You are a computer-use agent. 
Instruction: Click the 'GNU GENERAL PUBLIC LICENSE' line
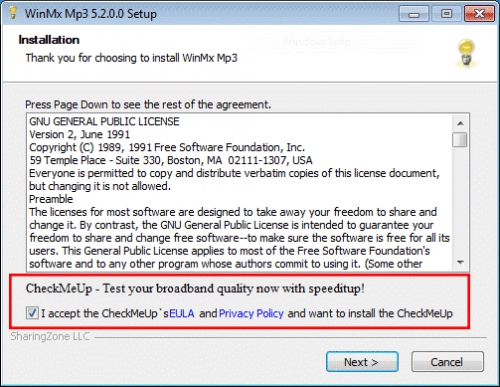104,121
